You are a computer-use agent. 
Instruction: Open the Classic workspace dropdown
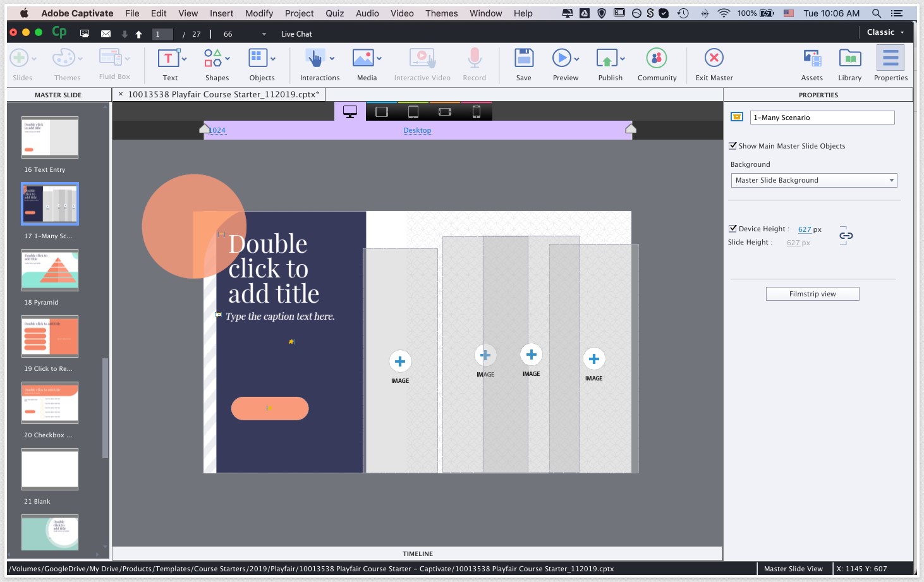pyautogui.click(x=885, y=32)
